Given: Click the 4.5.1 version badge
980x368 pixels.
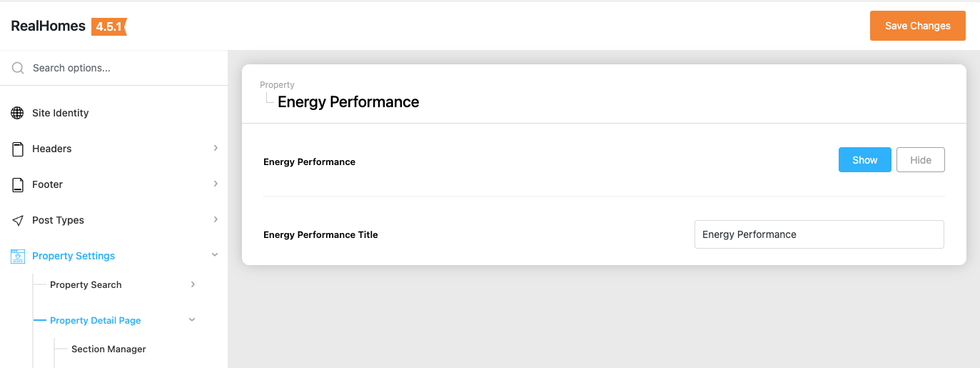Looking at the screenshot, I should [x=108, y=26].
